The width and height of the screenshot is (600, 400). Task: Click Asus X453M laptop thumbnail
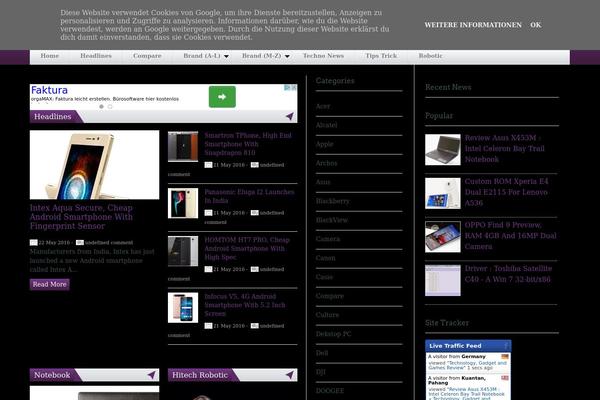click(x=443, y=150)
